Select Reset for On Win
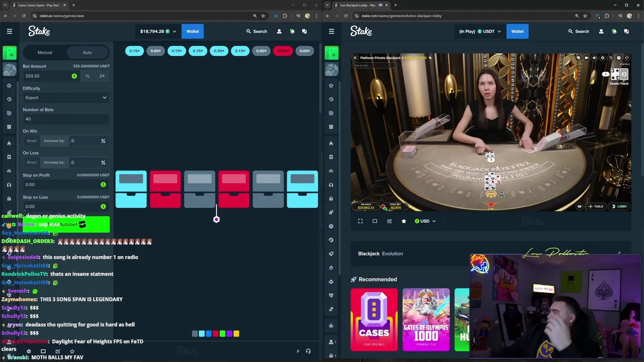Image resolution: width=644 pixels, height=362 pixels. (32, 141)
